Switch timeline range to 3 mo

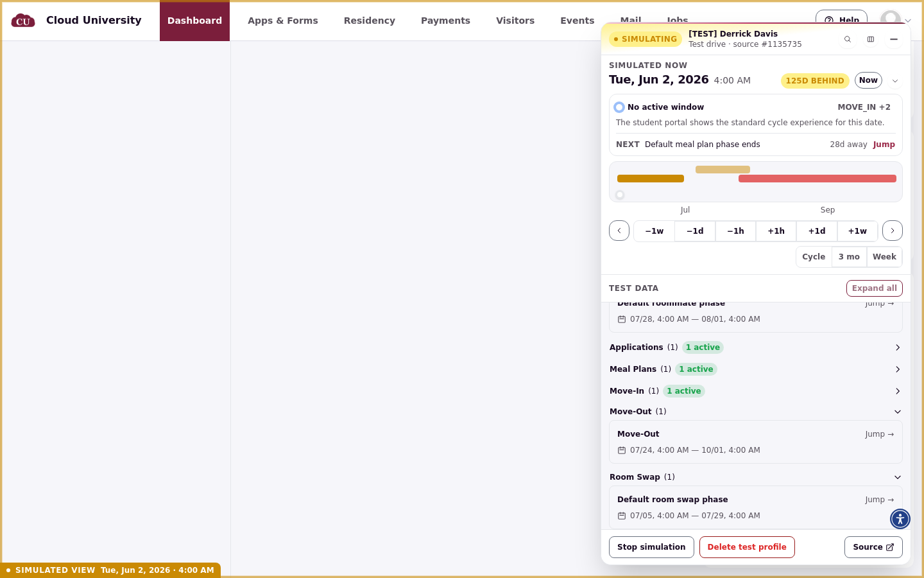click(x=849, y=257)
